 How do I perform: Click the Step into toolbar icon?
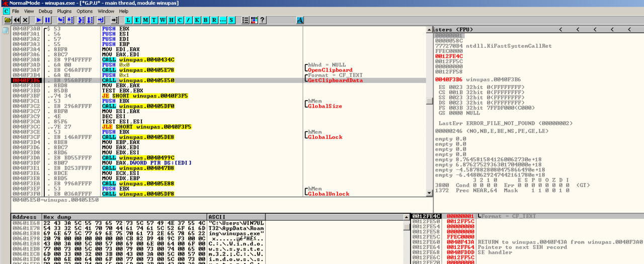(61, 20)
